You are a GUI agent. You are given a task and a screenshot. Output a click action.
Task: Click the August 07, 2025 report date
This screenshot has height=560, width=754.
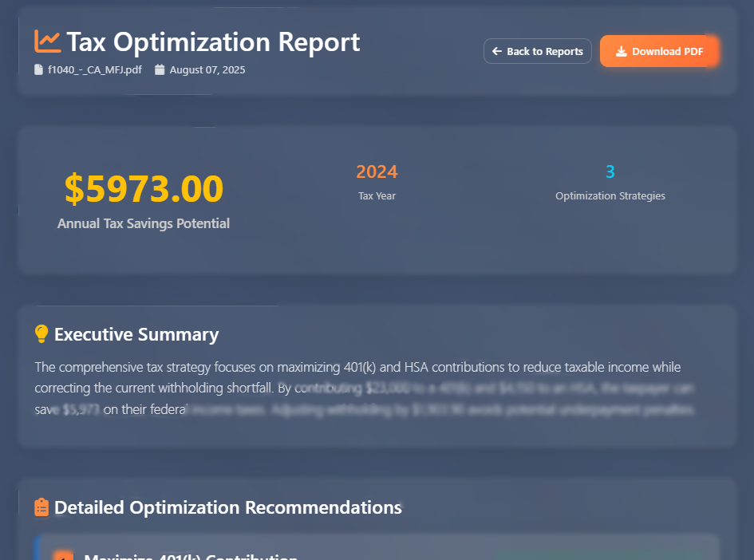pos(207,70)
